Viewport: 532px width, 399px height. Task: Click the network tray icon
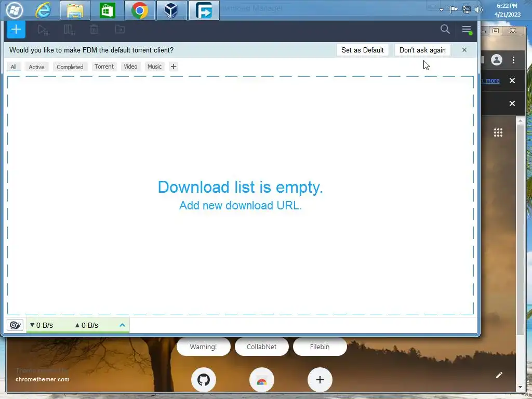click(x=467, y=10)
